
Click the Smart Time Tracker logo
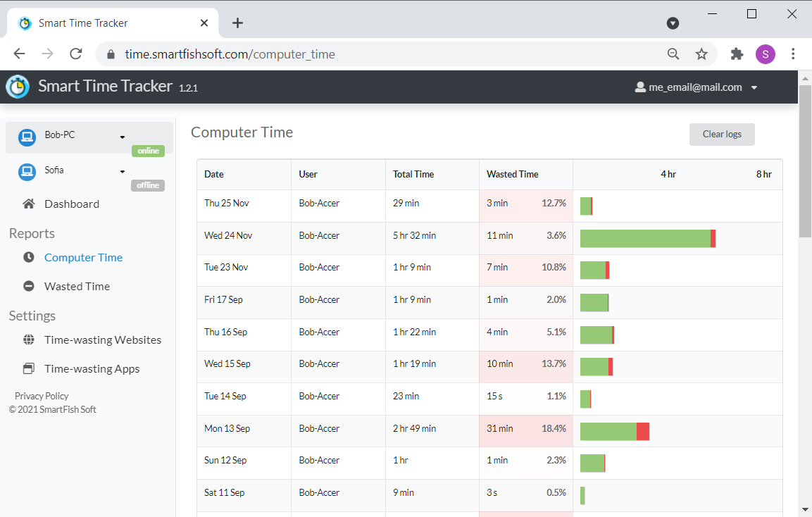[x=17, y=87]
